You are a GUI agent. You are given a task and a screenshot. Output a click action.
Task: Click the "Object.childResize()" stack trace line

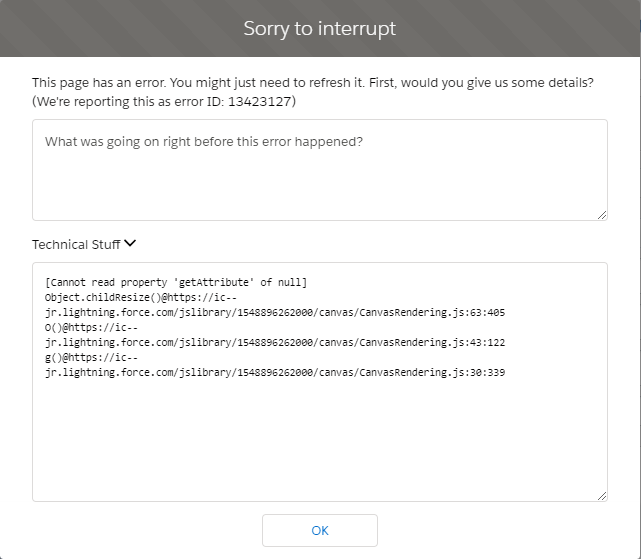pos(141,297)
